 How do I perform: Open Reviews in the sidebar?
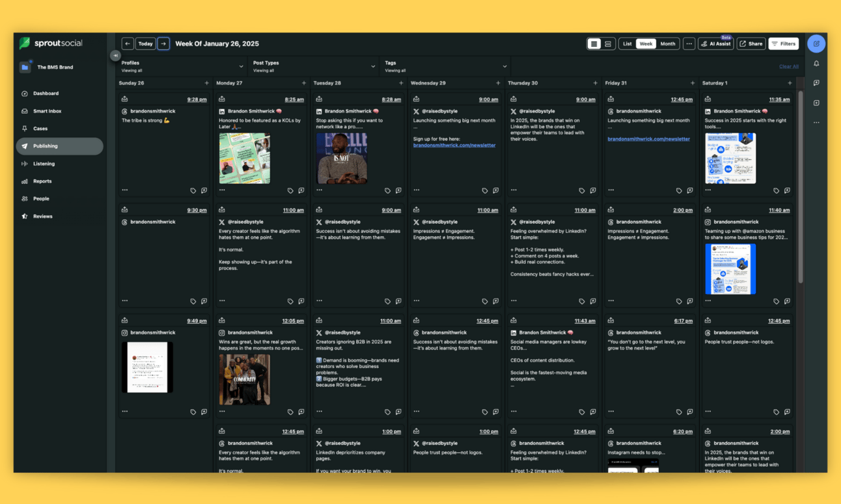pos(59,217)
